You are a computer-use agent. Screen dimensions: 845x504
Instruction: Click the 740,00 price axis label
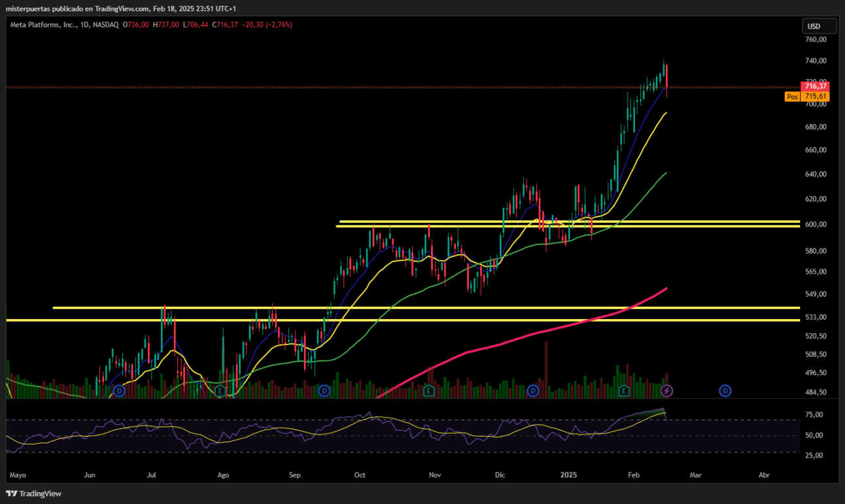817,61
